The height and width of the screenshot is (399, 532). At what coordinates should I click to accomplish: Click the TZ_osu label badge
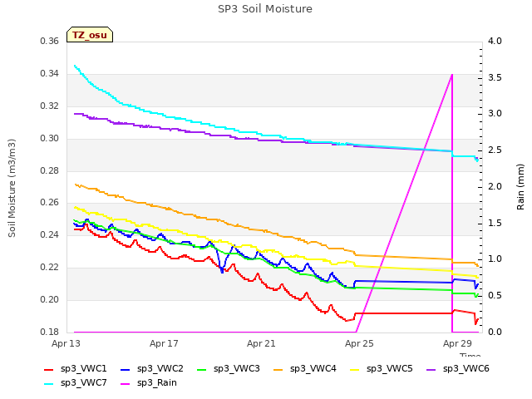pyautogui.click(x=90, y=35)
